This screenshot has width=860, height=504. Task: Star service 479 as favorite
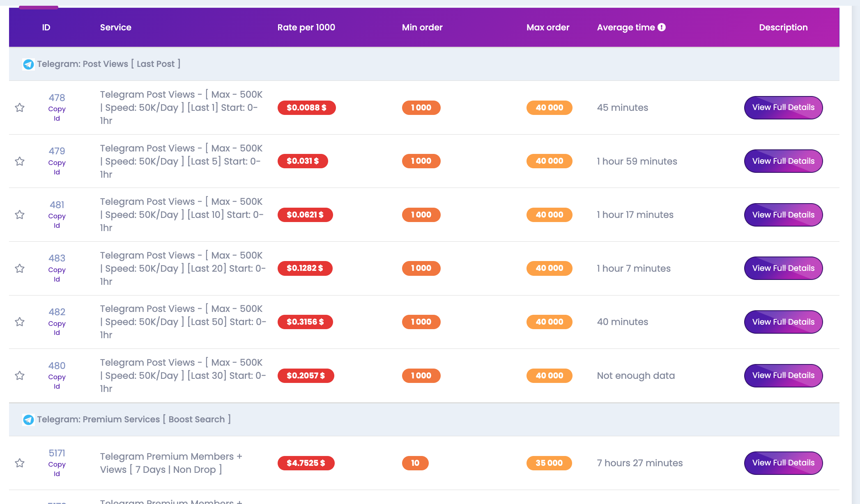pyautogui.click(x=20, y=161)
